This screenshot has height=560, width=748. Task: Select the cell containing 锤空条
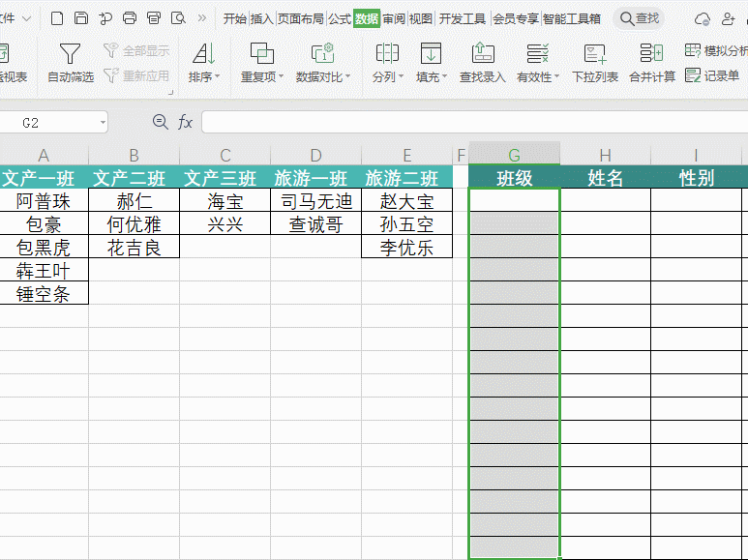[44, 293]
